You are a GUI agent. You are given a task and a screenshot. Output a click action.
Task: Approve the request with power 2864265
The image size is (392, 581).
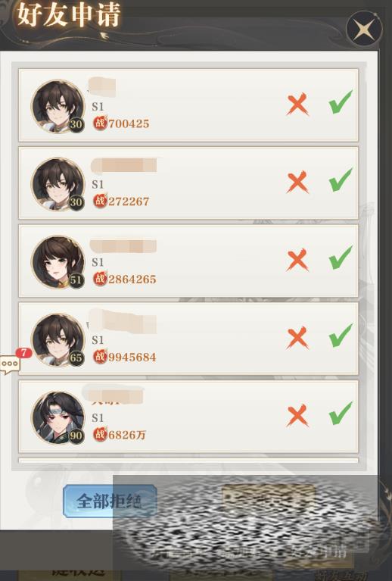tap(341, 258)
